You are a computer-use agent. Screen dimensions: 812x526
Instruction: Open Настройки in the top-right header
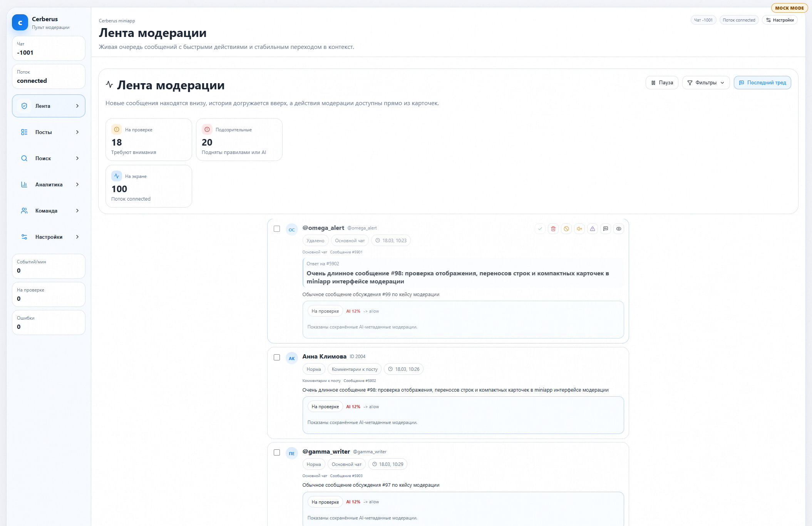(780, 20)
